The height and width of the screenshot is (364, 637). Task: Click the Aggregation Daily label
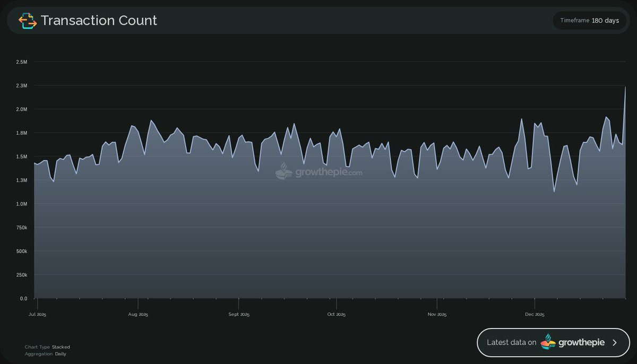(x=45, y=354)
